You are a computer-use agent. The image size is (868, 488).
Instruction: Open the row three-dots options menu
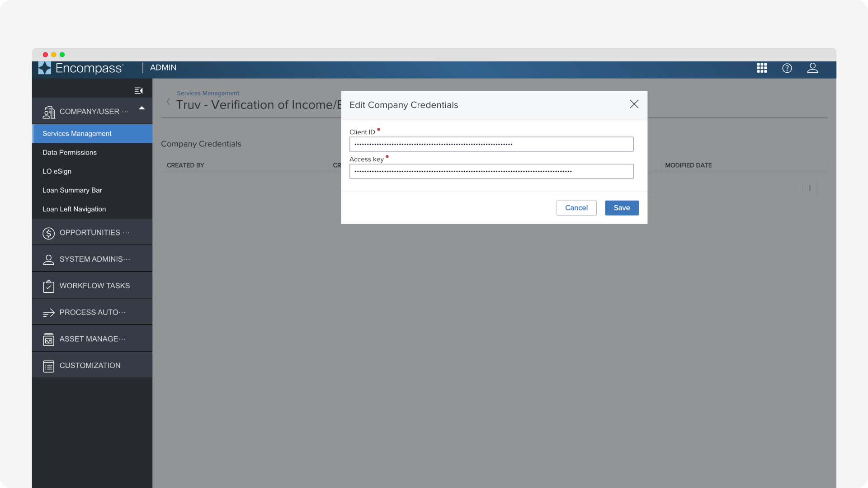[810, 188]
